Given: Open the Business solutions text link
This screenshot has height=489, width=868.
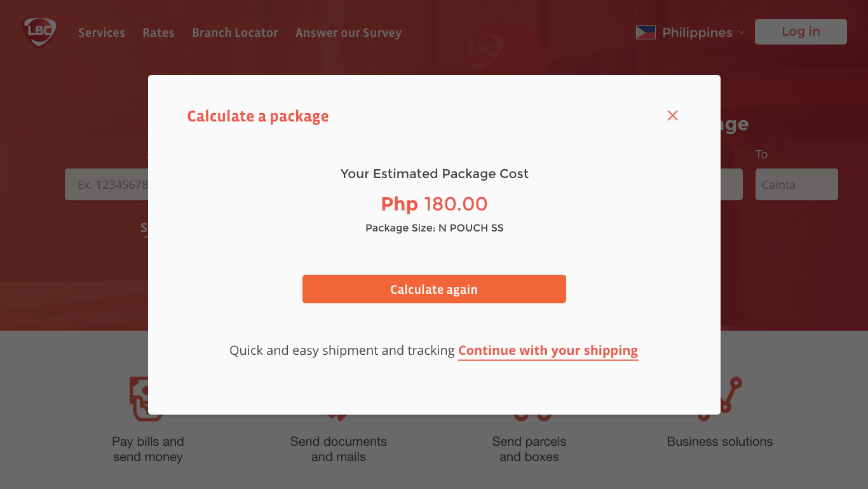Looking at the screenshot, I should click(x=720, y=441).
